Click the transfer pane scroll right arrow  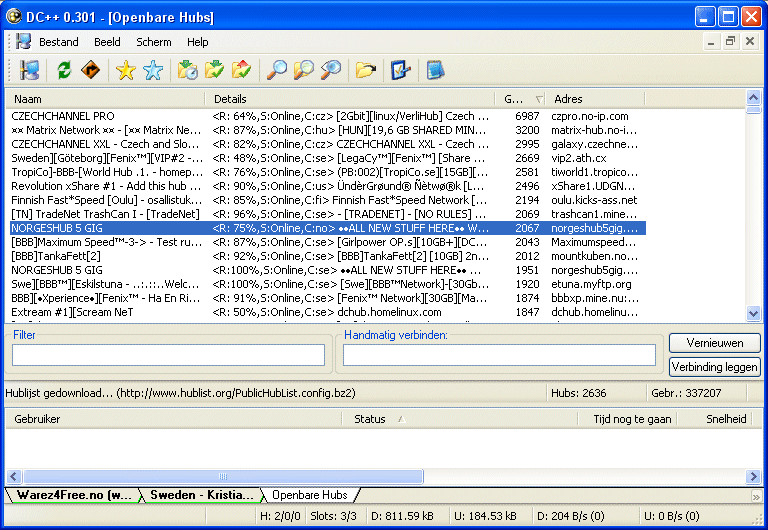pos(753,476)
